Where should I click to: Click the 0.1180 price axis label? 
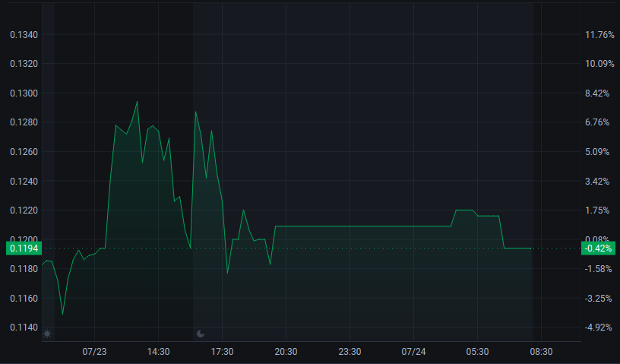[x=24, y=269]
